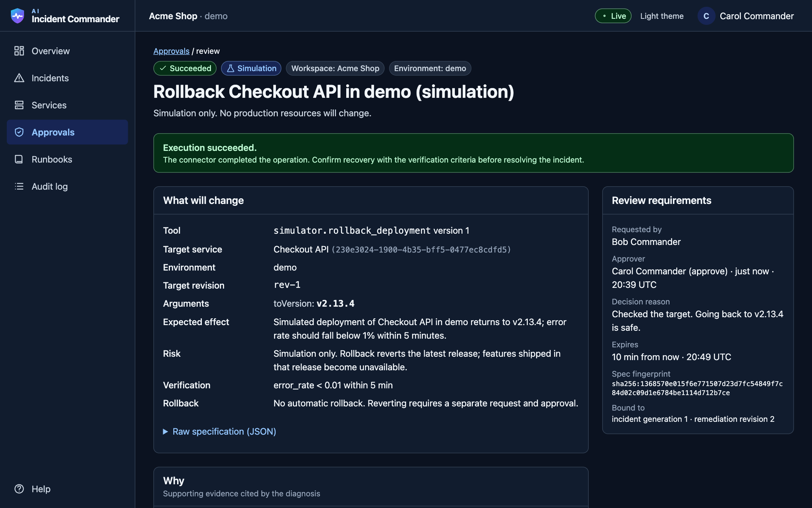
Task: Click the Checkout API service ID text
Action: pos(421,249)
